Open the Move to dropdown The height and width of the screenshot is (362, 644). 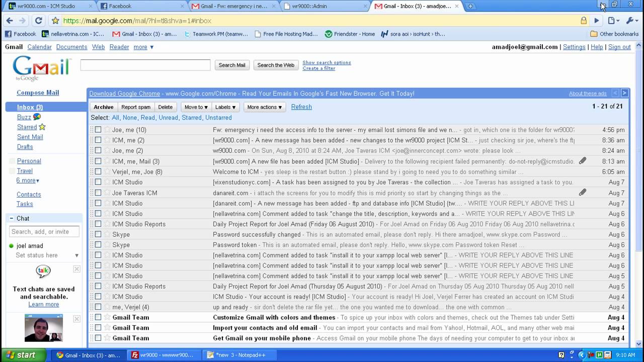click(196, 107)
